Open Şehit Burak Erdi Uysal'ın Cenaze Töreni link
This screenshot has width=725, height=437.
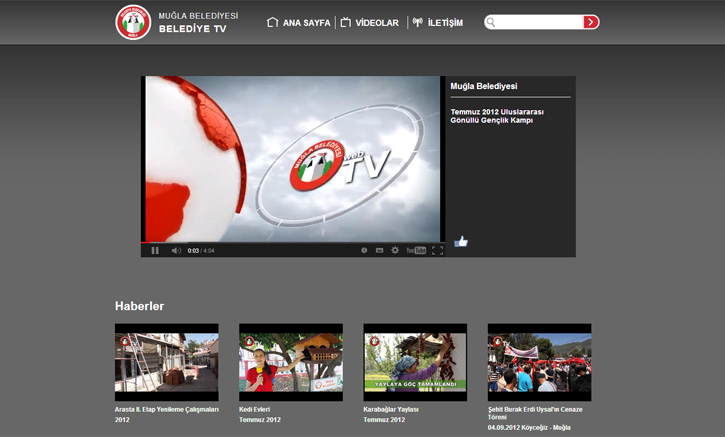[534, 413]
